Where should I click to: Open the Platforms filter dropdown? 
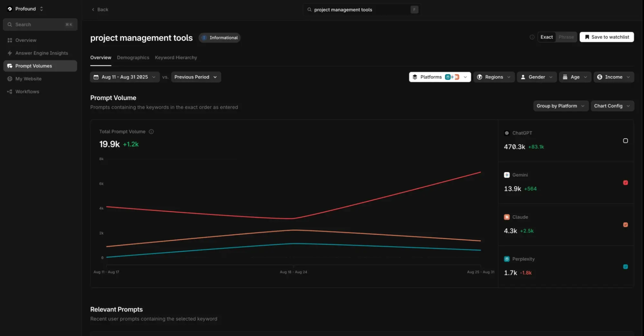click(x=440, y=77)
